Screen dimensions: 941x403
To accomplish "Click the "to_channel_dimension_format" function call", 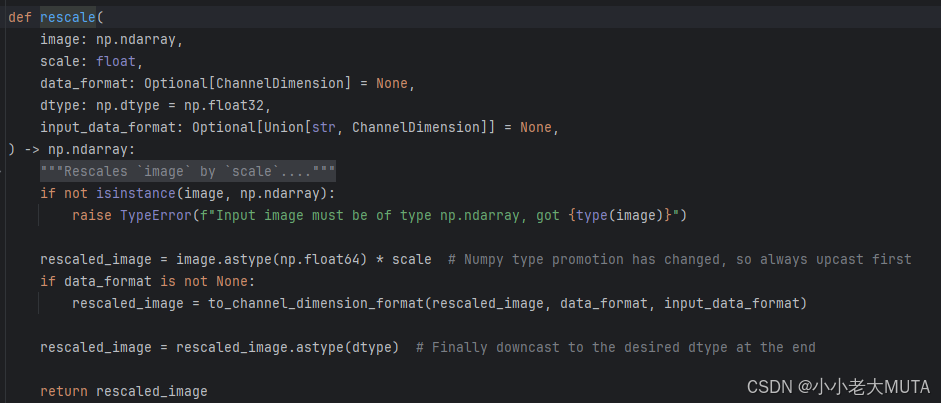I will pos(316,303).
